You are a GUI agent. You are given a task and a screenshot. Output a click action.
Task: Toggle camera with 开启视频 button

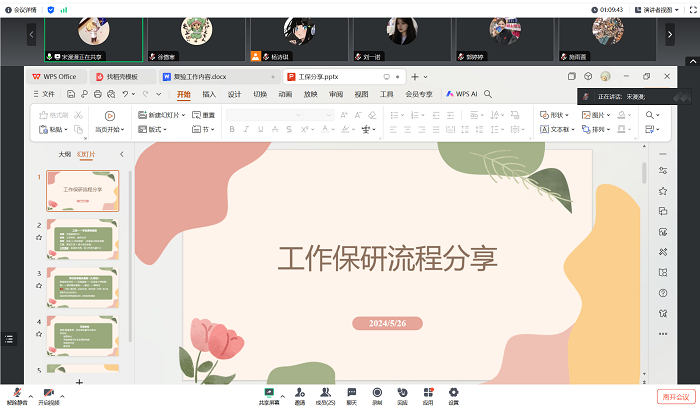coord(49,393)
